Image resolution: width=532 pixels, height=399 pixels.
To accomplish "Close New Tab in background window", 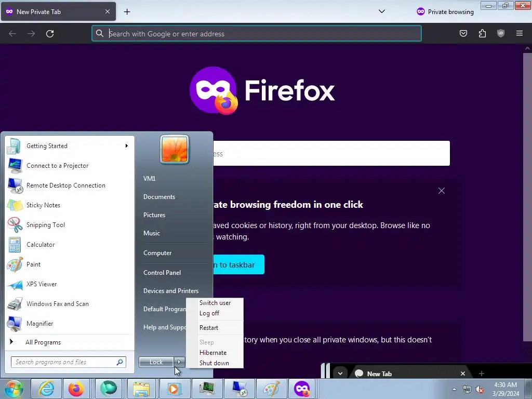I will (463, 374).
